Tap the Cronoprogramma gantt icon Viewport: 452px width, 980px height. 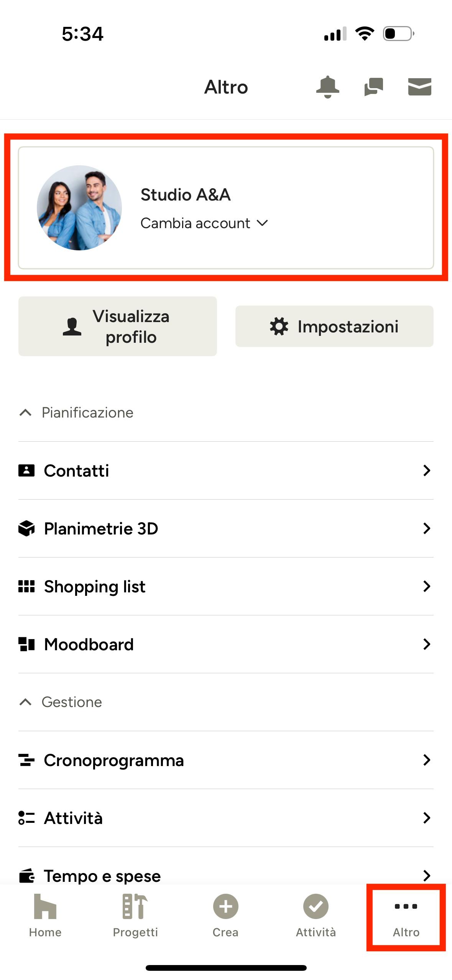tap(26, 760)
